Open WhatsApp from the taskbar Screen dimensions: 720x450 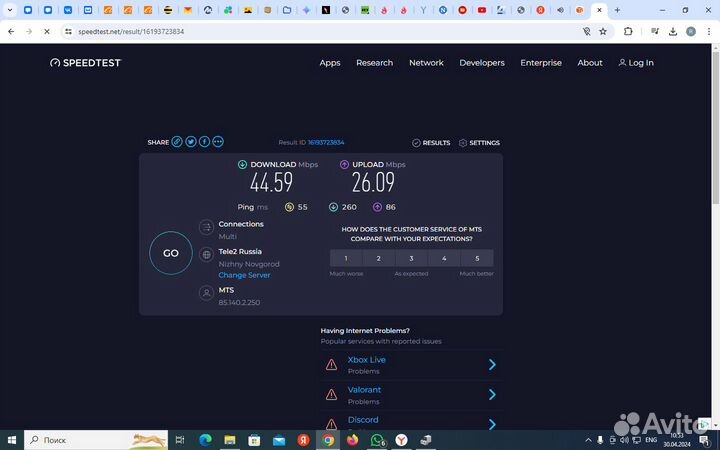click(x=377, y=440)
